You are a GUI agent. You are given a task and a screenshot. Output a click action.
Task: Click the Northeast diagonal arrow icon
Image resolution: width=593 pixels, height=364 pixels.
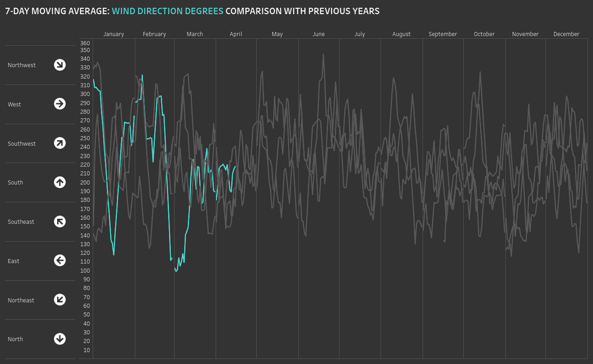coord(60,300)
